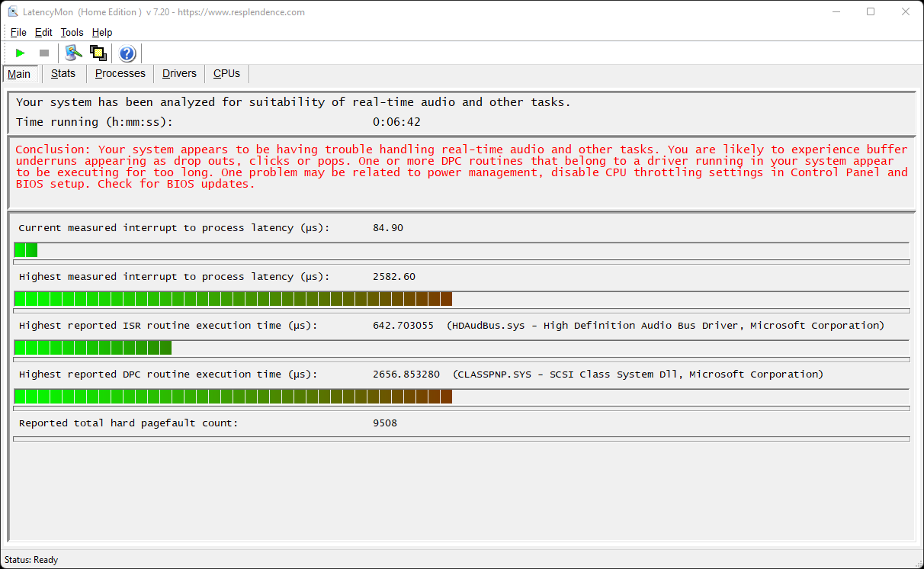Viewport: 924px width, 569px height.
Task: Click the red Conclusion text paragraph
Action: [x=461, y=166]
